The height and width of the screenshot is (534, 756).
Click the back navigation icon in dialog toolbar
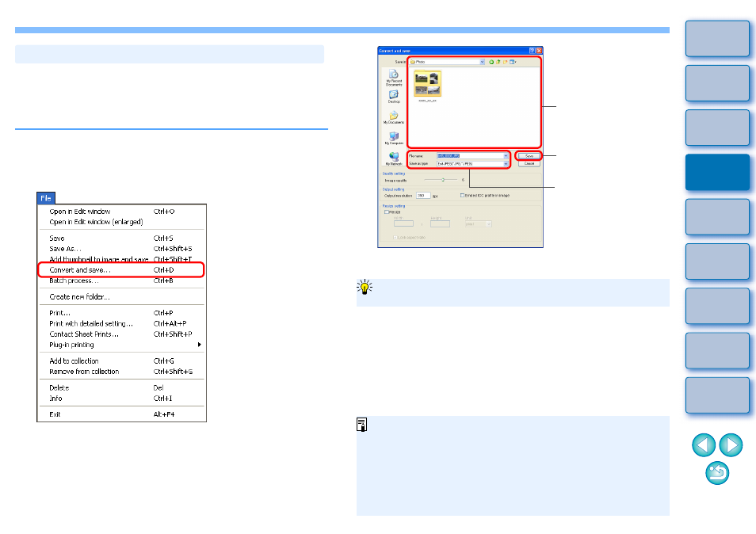coord(491,62)
